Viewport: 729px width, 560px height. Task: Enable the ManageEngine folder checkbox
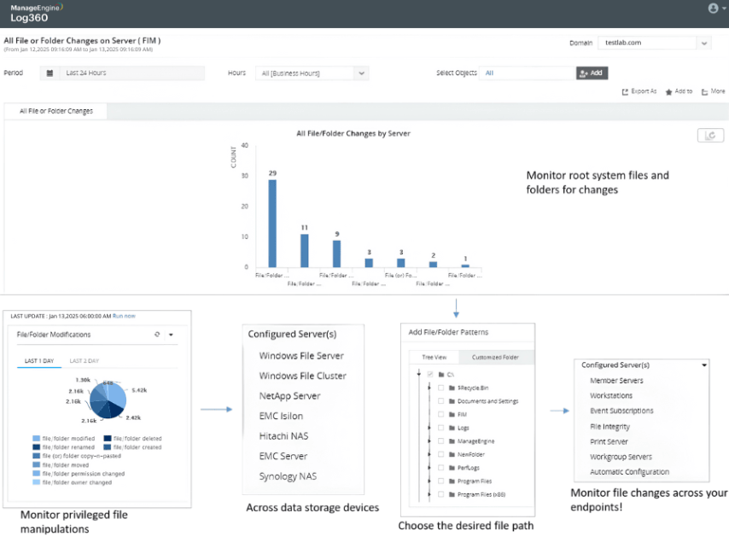click(x=440, y=441)
